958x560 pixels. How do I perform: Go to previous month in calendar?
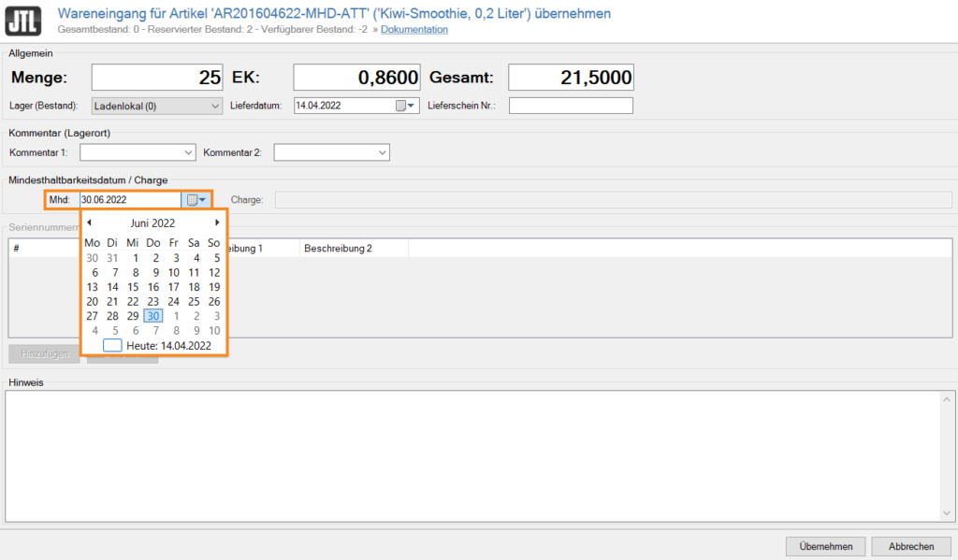tap(90, 223)
